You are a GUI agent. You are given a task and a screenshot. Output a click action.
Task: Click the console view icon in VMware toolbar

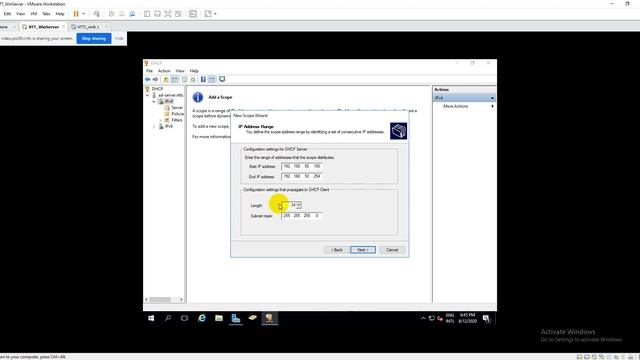(193, 14)
